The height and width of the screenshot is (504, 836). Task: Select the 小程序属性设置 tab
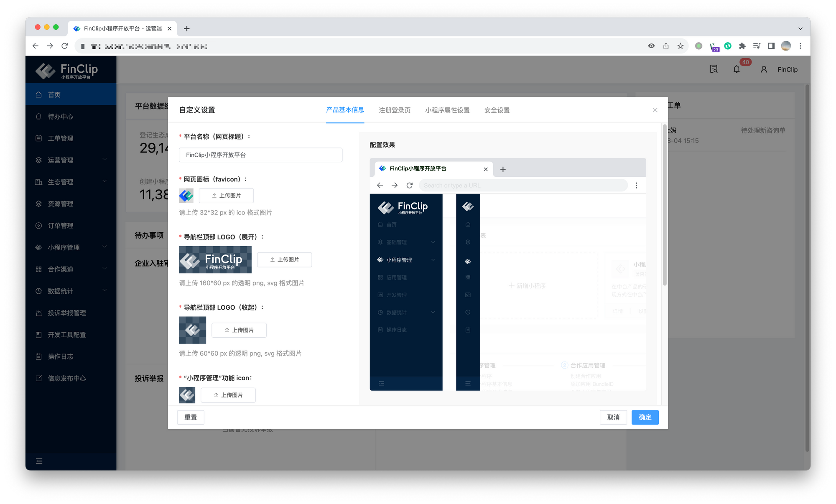pos(447,110)
